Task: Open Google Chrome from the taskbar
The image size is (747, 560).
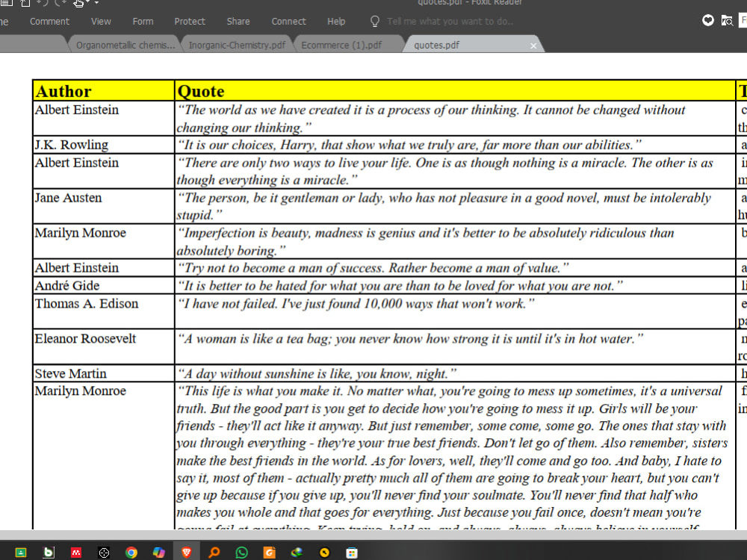Action: click(131, 553)
